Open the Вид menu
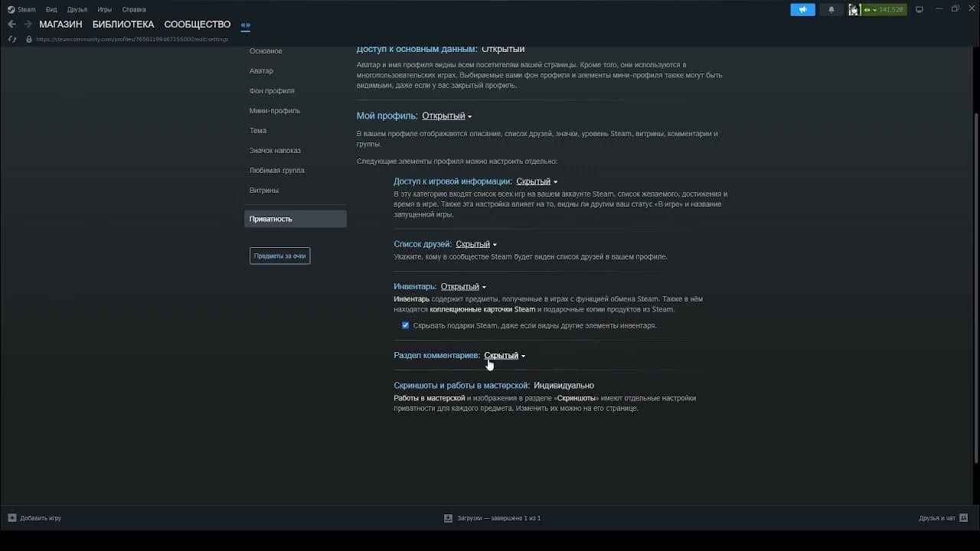 coord(51,10)
